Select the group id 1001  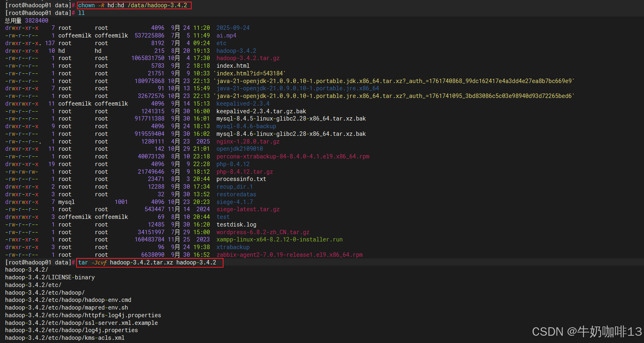(x=121, y=202)
